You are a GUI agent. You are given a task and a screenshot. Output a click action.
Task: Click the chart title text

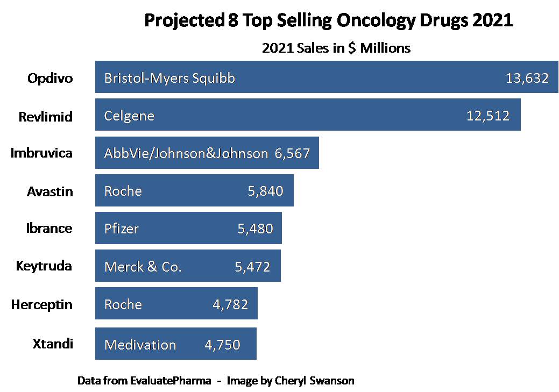329,21
